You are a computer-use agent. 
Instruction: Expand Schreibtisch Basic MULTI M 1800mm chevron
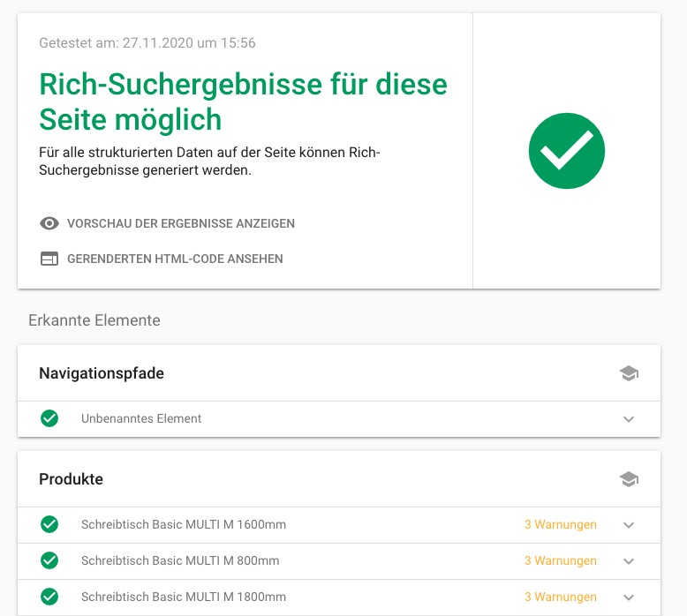[x=629, y=597]
